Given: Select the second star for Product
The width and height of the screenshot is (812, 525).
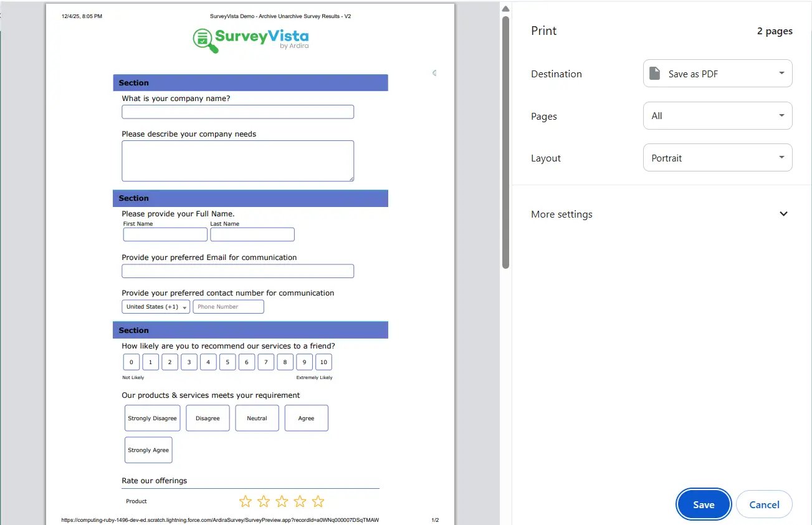Looking at the screenshot, I should 264,501.
